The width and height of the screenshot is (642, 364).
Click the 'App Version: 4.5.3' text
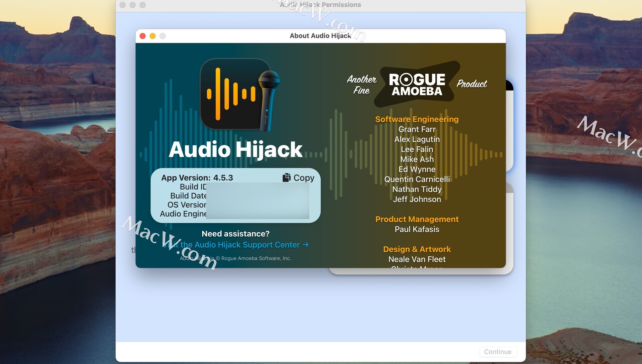tap(197, 178)
